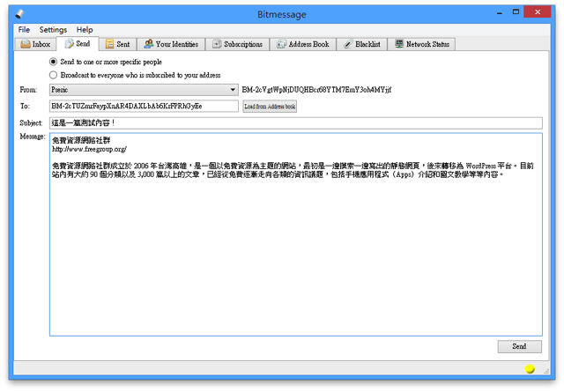Select 'Broadcast to everyone' radio option
Screen dimensions: 564x392
click(x=54, y=75)
